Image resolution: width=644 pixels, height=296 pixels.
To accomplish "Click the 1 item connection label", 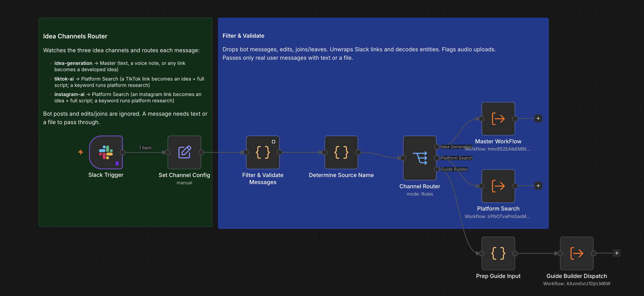I will click(x=145, y=148).
